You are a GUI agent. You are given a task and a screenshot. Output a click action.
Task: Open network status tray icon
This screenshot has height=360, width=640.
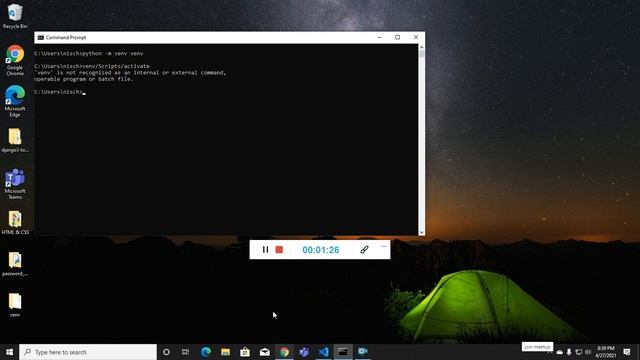[578, 352]
